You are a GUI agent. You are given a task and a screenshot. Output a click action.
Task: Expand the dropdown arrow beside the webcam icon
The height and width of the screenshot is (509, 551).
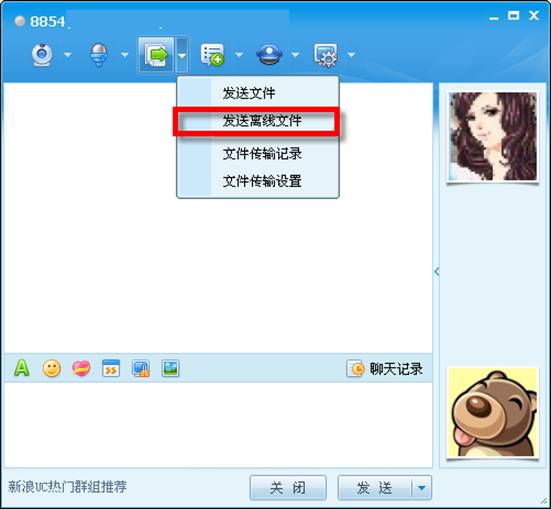click(x=68, y=55)
